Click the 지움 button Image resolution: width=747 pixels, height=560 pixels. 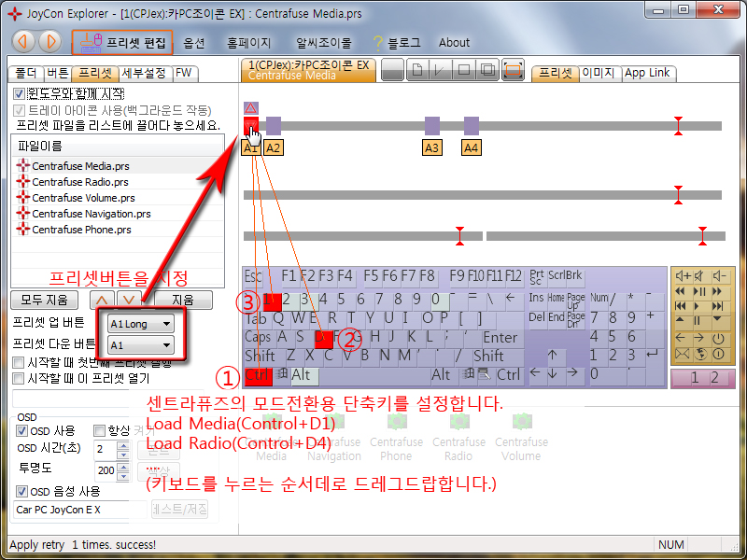[183, 300]
